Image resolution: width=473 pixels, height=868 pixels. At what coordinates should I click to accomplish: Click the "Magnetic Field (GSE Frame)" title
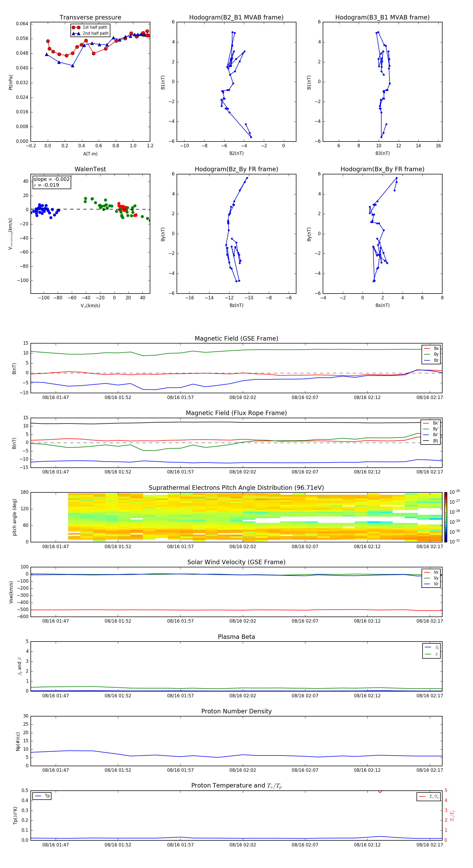coord(236,339)
